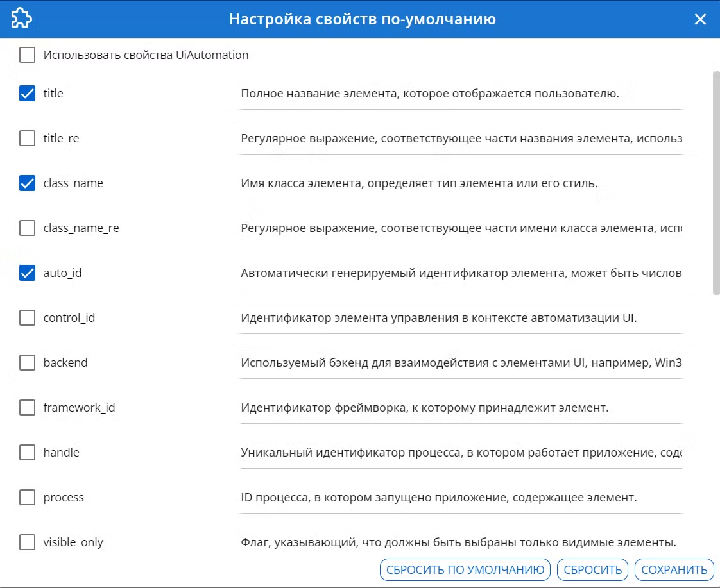Enable the title_re property checkbox
The image size is (720, 588).
tap(27, 138)
